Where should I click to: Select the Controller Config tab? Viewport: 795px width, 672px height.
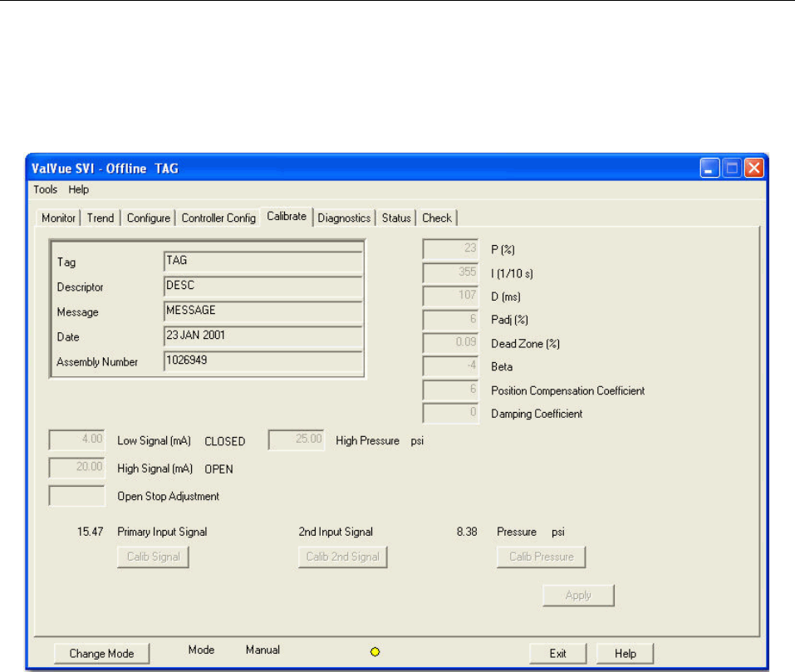(218, 218)
